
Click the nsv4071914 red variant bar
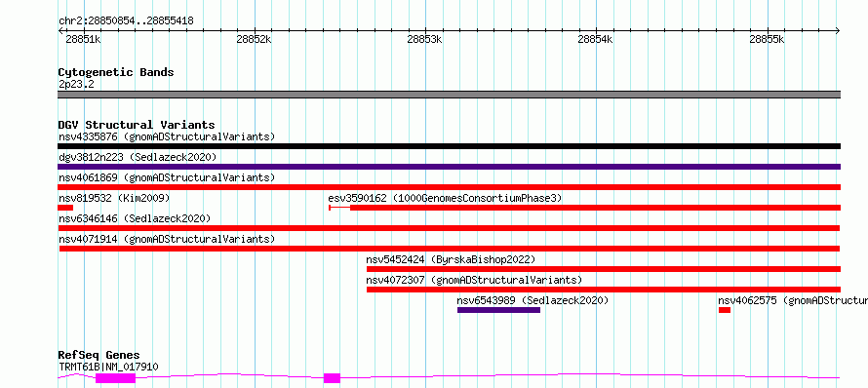pos(450,249)
